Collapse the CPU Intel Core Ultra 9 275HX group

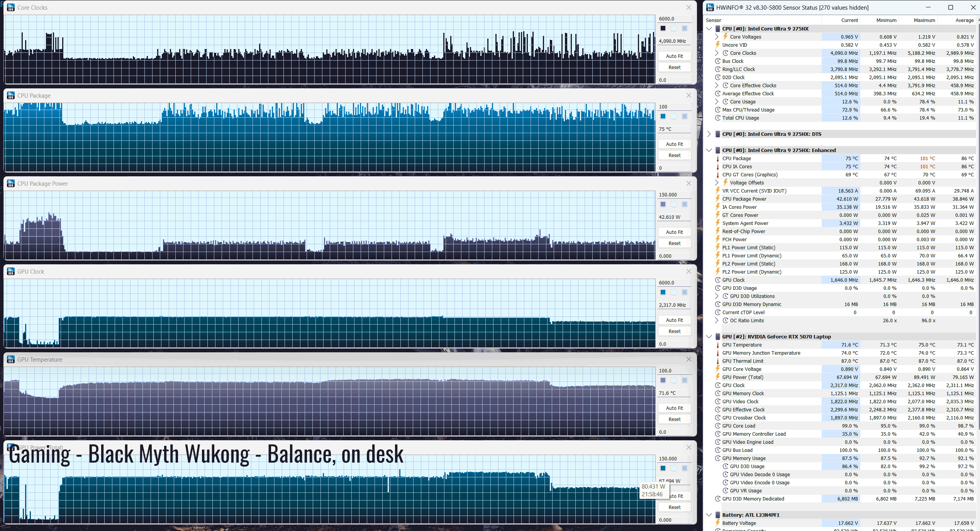709,29
